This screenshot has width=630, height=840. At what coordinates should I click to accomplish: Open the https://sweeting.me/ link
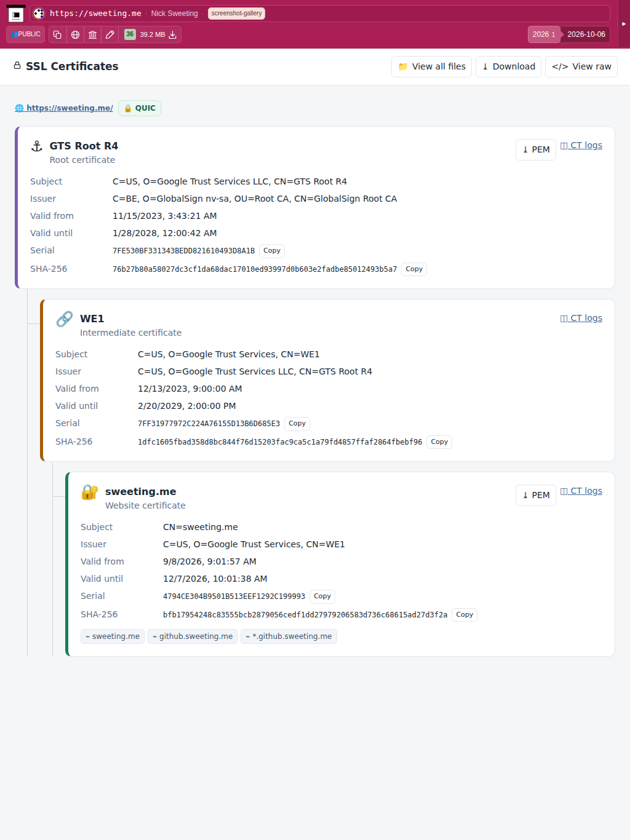pos(64,108)
